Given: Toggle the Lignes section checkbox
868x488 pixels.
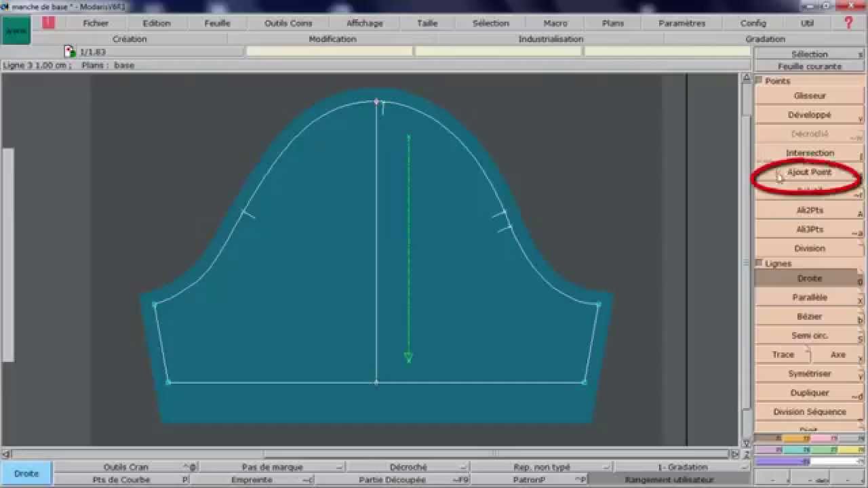Looking at the screenshot, I should [759, 262].
